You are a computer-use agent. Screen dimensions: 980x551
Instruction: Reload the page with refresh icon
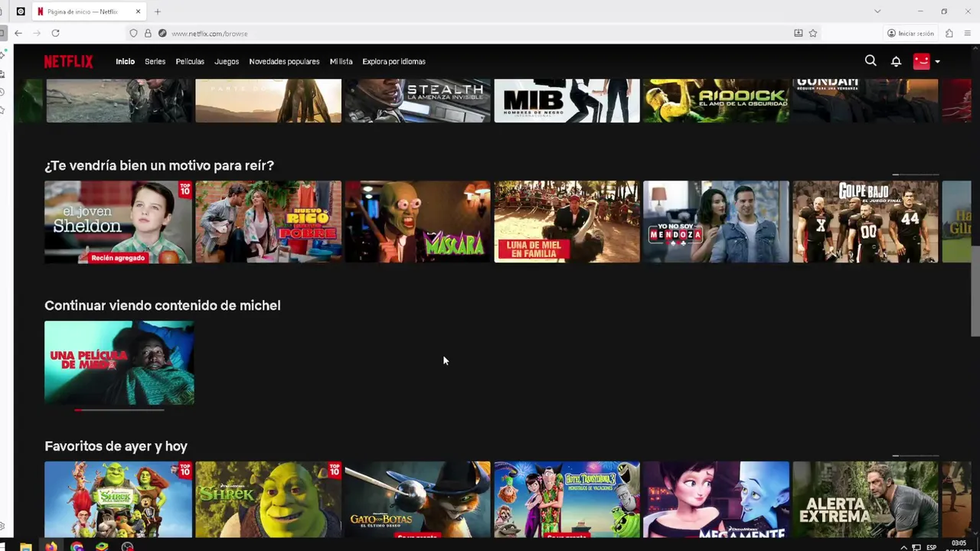[x=55, y=33]
